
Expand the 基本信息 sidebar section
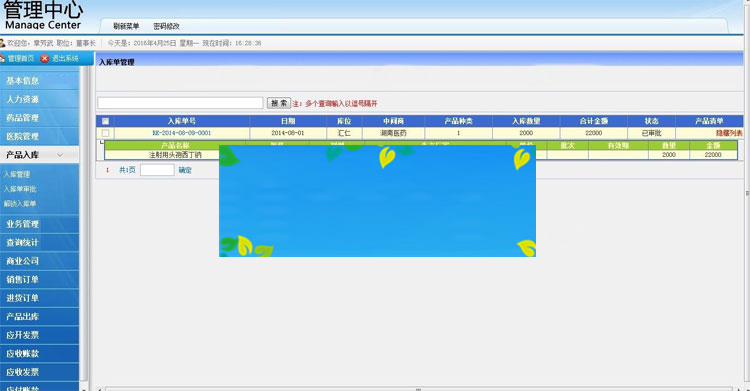click(x=39, y=81)
